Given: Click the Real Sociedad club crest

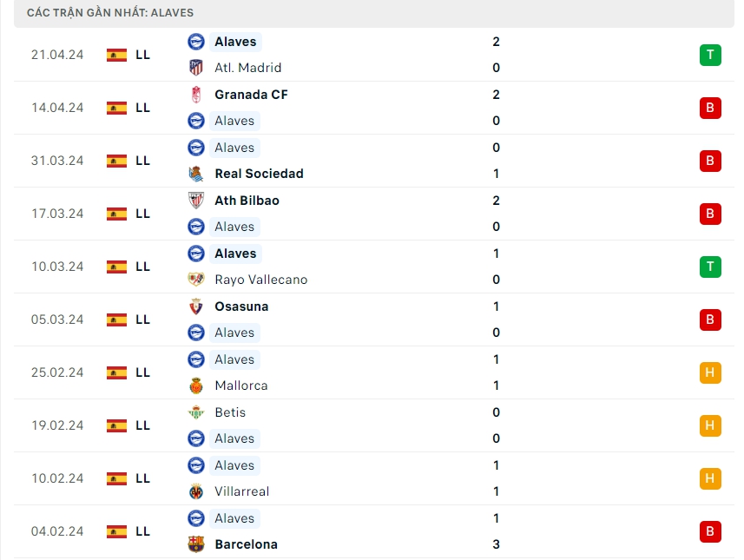Looking at the screenshot, I should 195,174.
